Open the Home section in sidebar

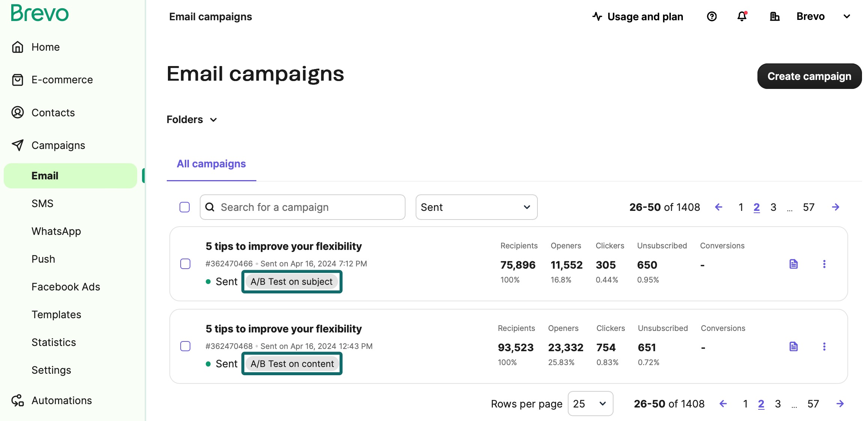coord(45,47)
